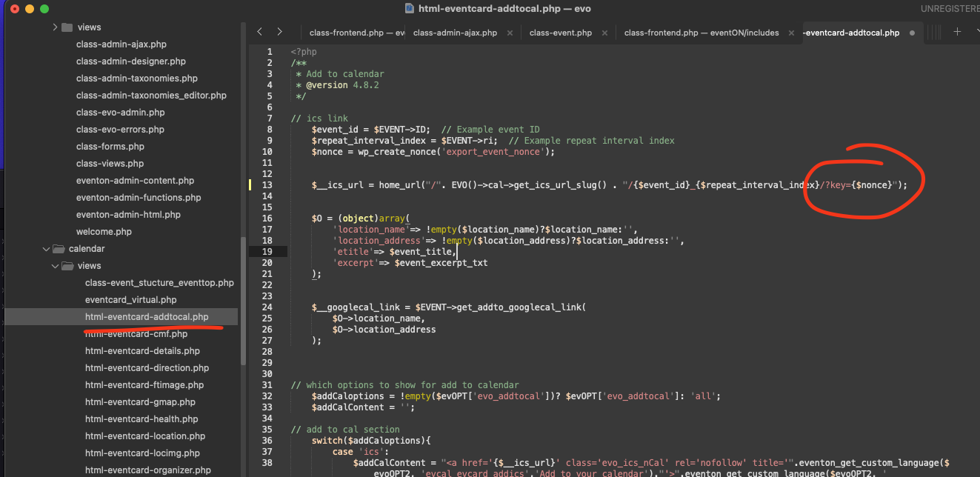980x477 pixels.
Task: Click the unsaved dot on addtocal.php tab
Action: (912, 33)
